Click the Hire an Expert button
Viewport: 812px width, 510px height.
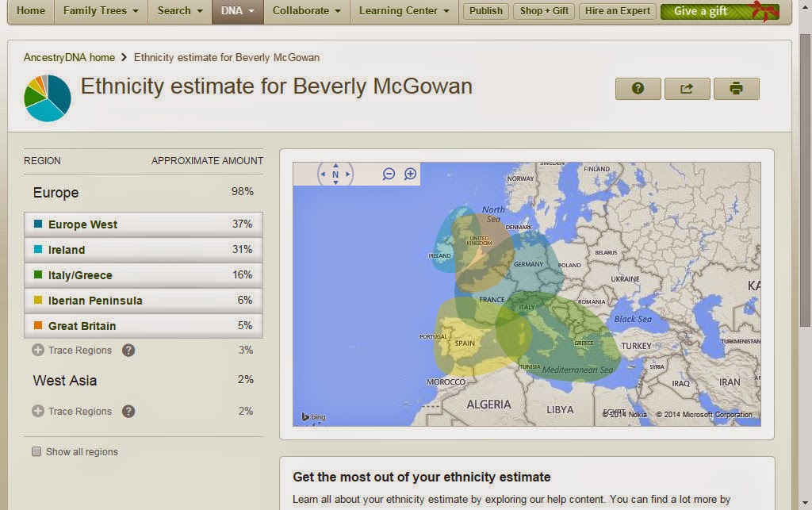(617, 11)
